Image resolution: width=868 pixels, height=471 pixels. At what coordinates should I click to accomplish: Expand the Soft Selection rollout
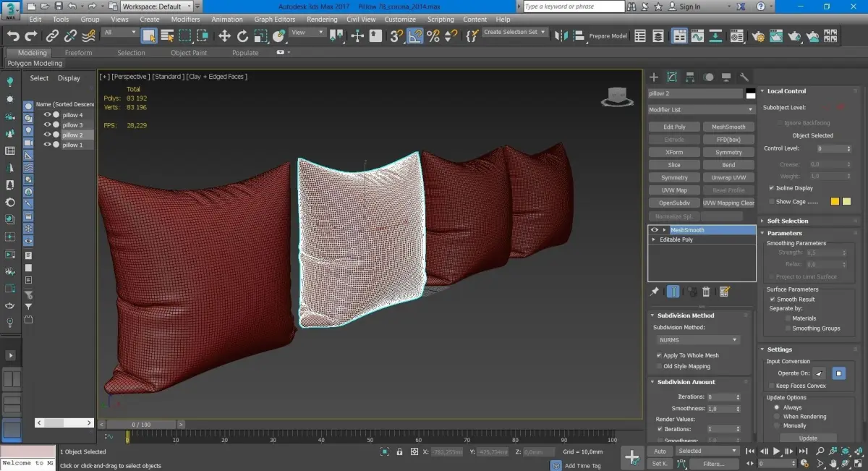(x=787, y=221)
